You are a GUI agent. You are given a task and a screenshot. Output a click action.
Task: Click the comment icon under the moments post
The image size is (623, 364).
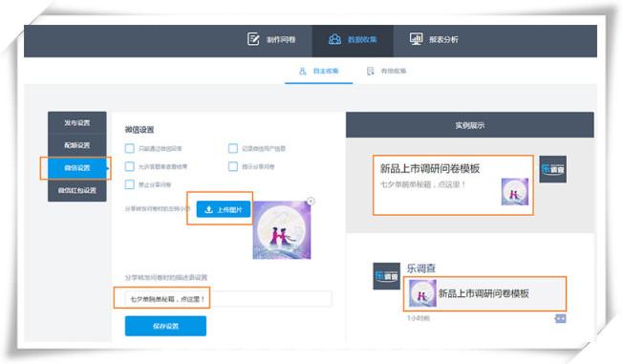point(560,318)
